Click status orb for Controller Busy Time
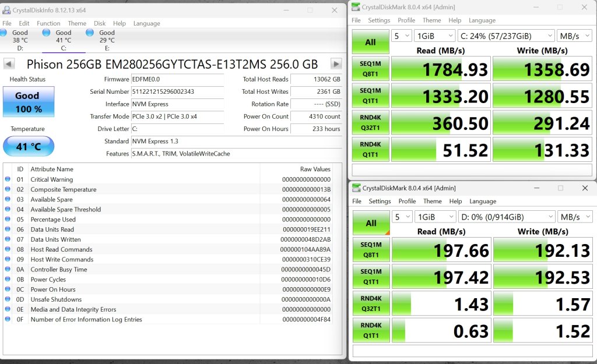Image resolution: width=597 pixels, height=364 pixels. click(8, 269)
